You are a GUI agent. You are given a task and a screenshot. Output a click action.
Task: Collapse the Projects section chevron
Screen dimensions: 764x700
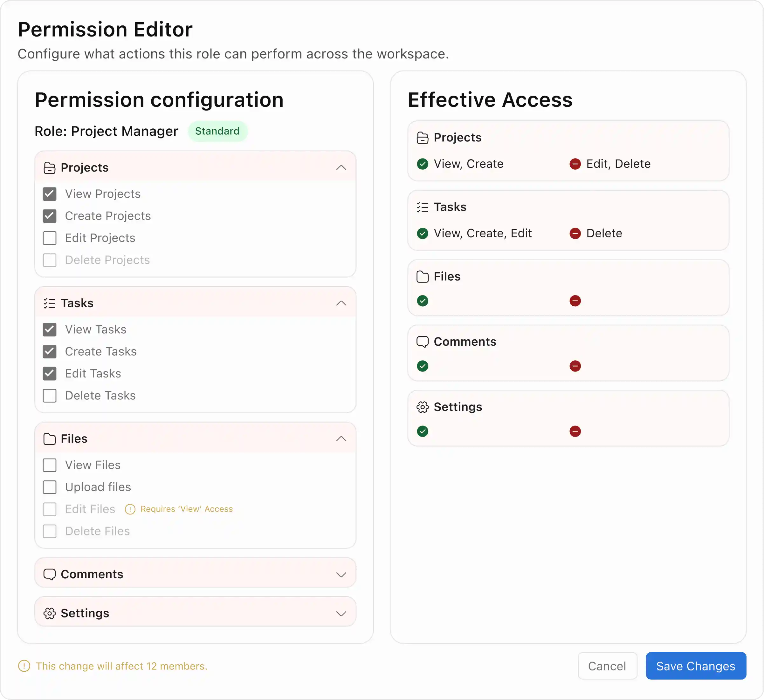[341, 168]
